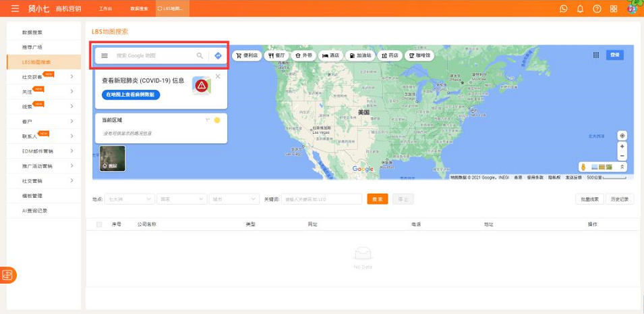The width and height of the screenshot is (644, 314).
Task: Open 模板管理 in the sidebar
Action: coord(44,196)
